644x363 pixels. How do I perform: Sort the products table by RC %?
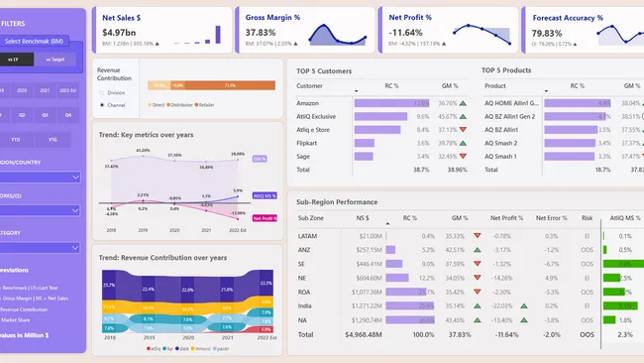[x=577, y=86]
